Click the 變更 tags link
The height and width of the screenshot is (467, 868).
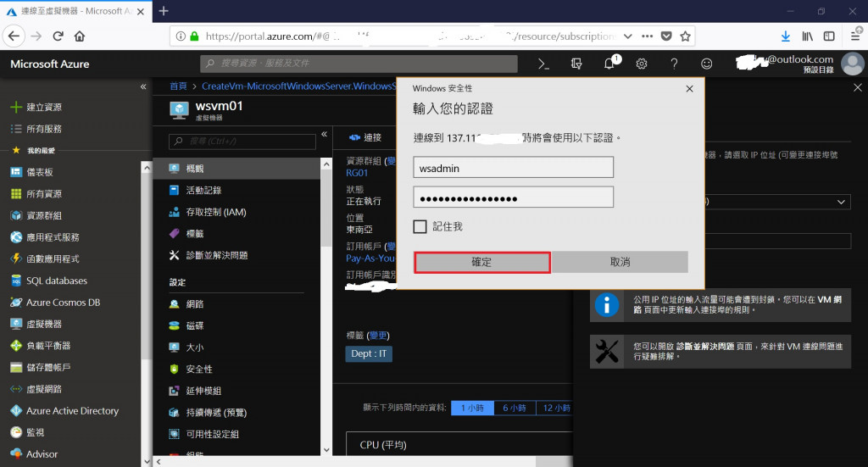tap(379, 336)
